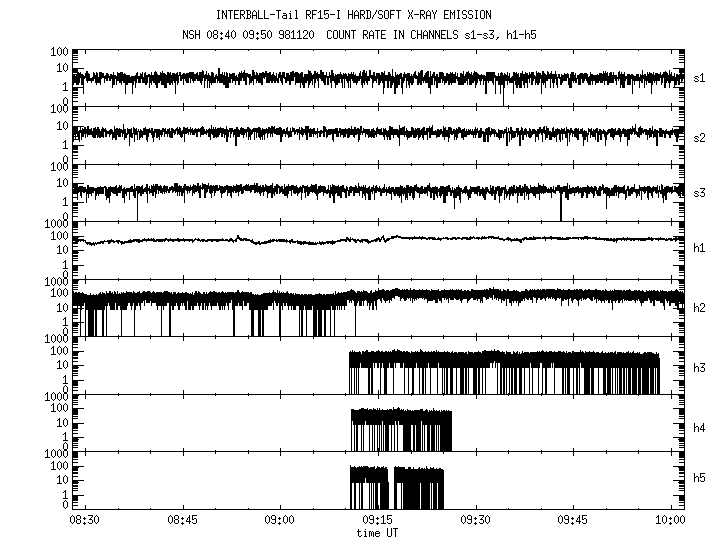Image resolution: width=720 pixels, height=550 pixels.
Task: Select the 09:15 time axis tick label
Action: click(377, 521)
